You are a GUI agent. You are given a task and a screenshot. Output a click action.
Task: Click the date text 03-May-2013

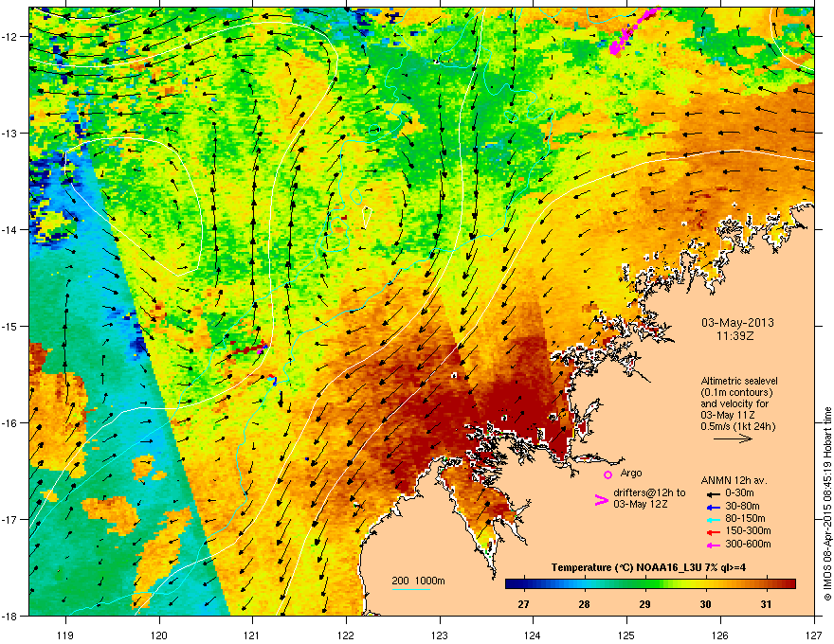737,323
